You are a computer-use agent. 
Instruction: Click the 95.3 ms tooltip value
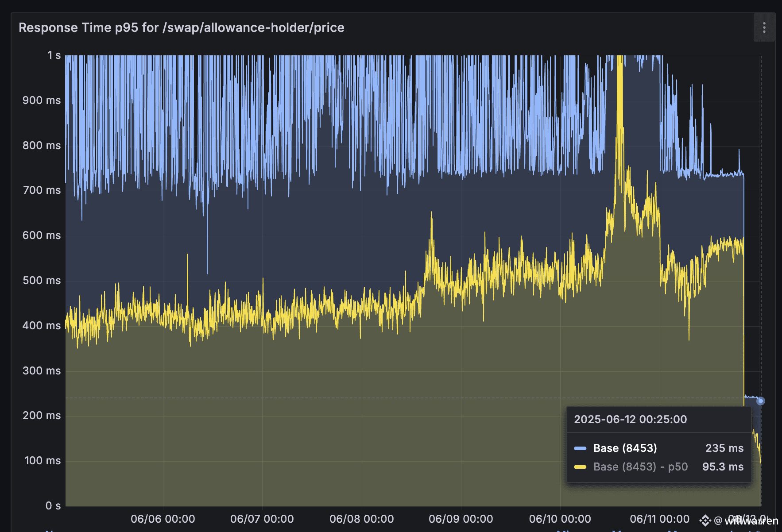723,467
